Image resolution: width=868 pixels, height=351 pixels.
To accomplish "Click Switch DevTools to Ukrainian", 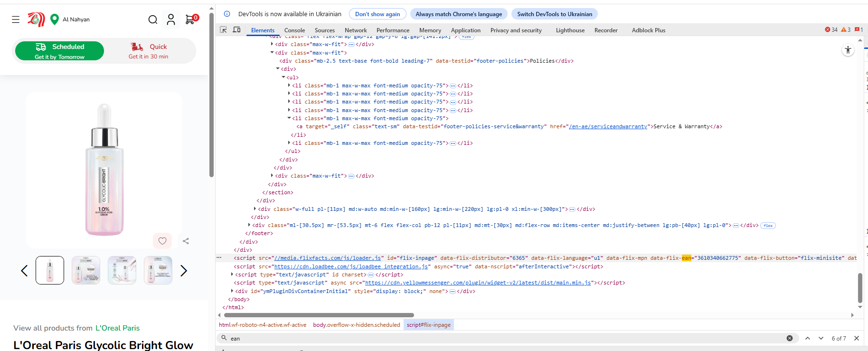I will click(555, 14).
